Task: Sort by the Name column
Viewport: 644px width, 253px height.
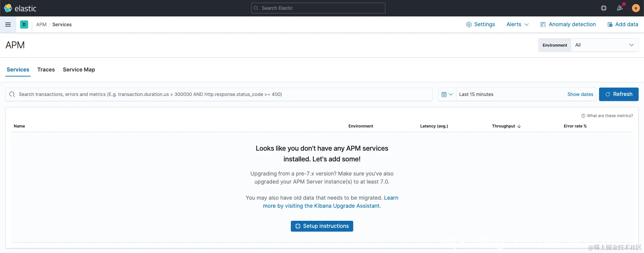Action: (x=19, y=126)
